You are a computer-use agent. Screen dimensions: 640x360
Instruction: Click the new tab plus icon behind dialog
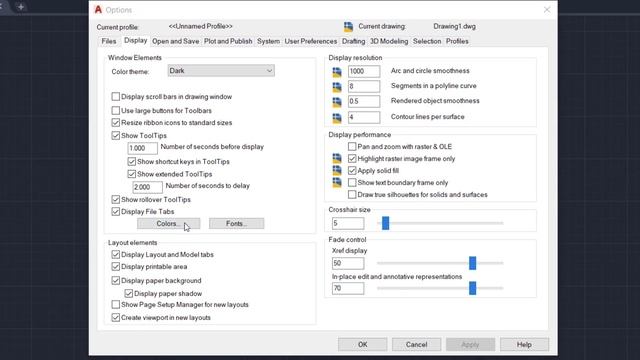21,7
